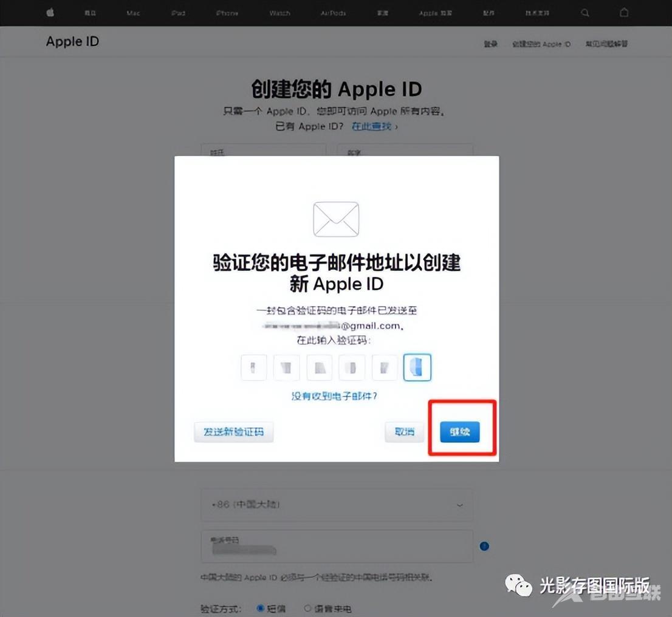Open the Watch menu item
The height and width of the screenshot is (617, 672).
tap(279, 13)
